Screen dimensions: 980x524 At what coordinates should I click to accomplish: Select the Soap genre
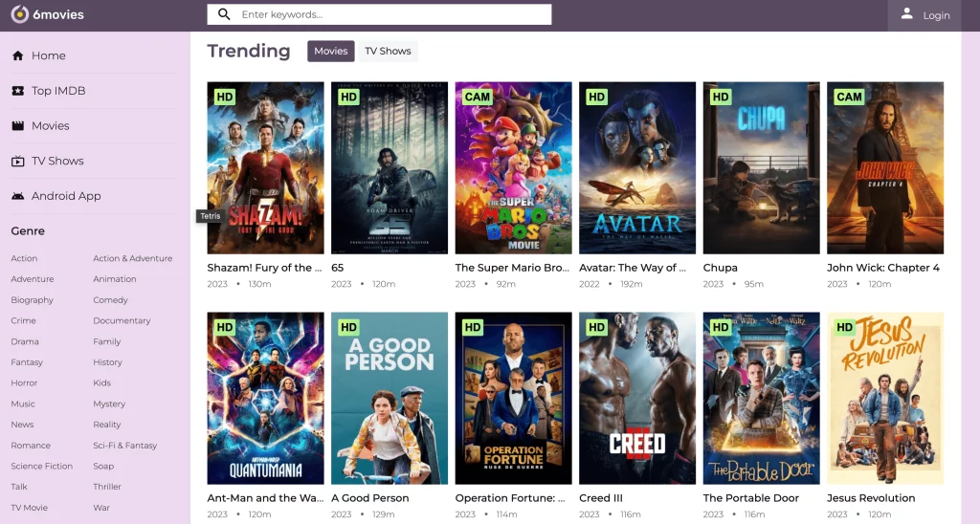point(103,466)
